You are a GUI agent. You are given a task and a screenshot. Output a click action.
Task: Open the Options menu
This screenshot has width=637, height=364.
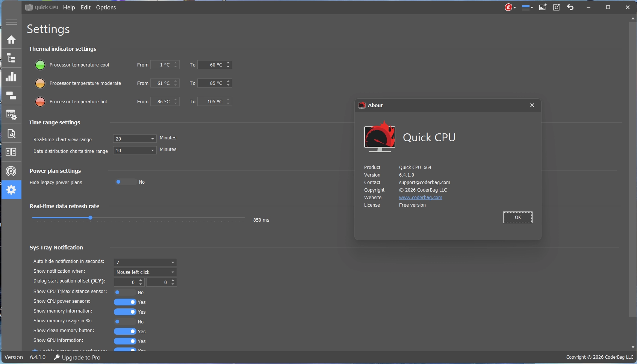coord(106,8)
